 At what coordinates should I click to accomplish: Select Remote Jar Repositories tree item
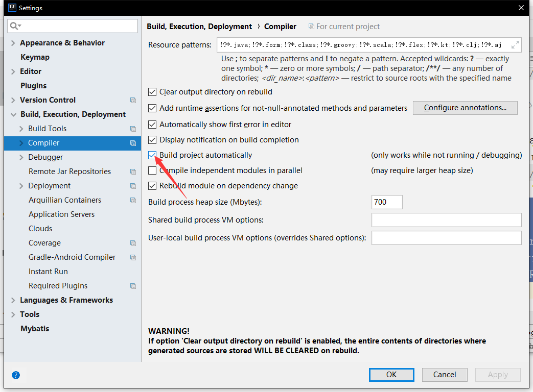click(69, 171)
